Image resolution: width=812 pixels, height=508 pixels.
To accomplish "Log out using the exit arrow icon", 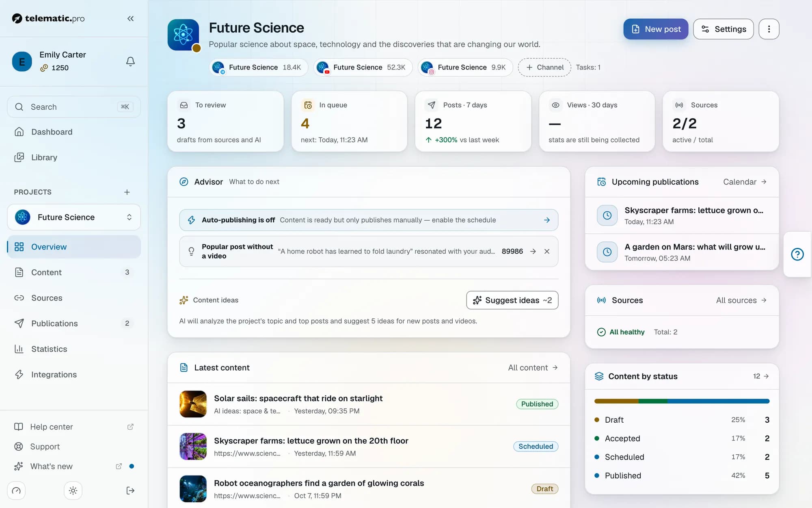I will pos(130,491).
